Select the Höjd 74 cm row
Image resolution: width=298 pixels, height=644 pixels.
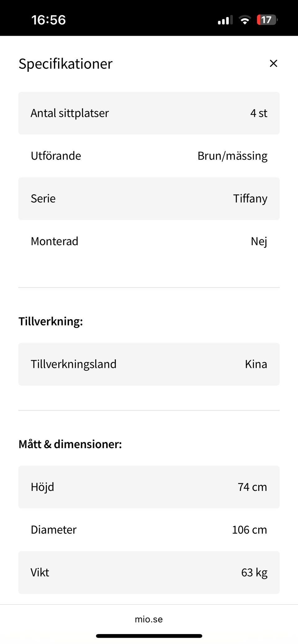(x=149, y=487)
